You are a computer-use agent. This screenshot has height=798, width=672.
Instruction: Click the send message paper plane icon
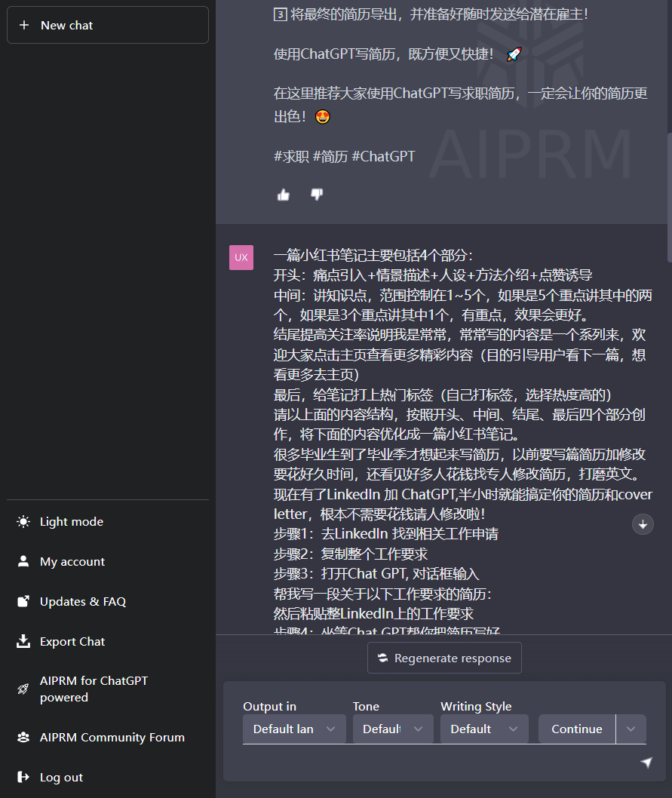point(647,763)
